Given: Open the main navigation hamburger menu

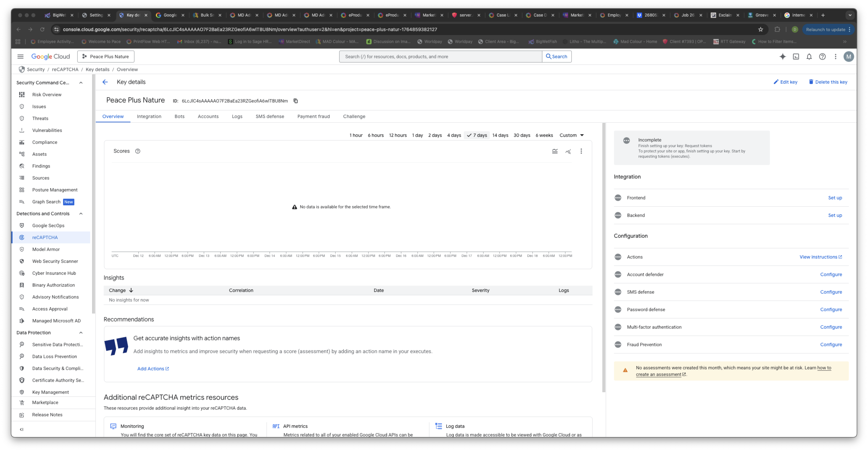Looking at the screenshot, I should click(x=20, y=57).
